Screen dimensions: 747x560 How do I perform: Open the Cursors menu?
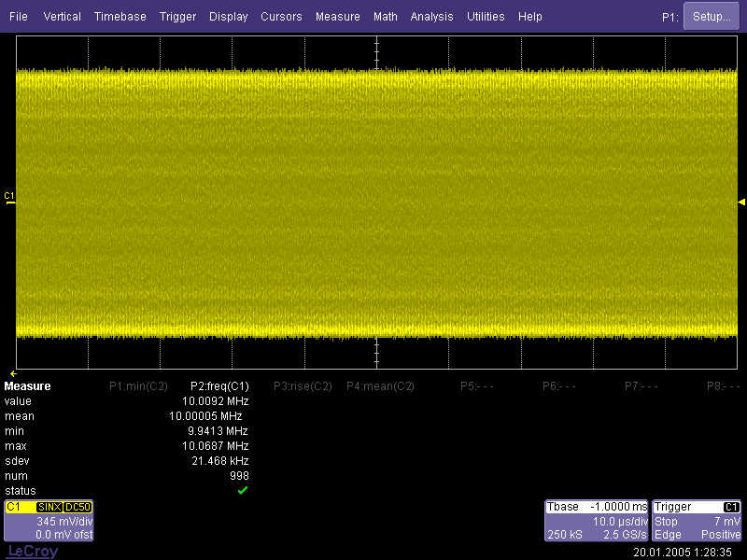point(281,17)
